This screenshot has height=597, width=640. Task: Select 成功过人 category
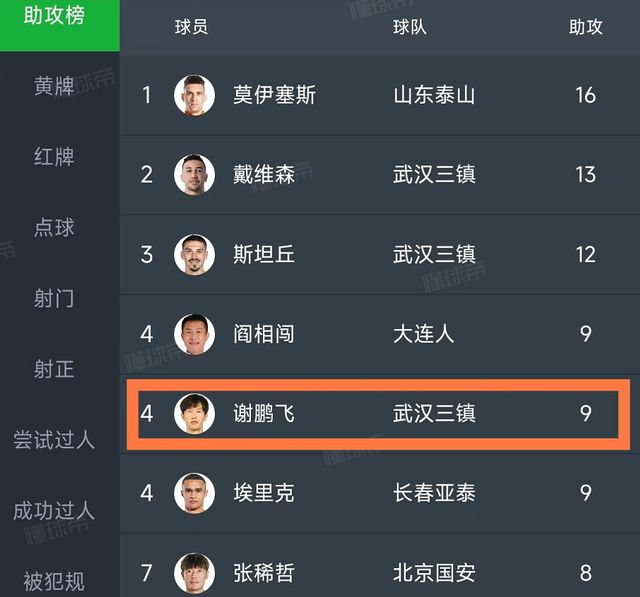54,511
